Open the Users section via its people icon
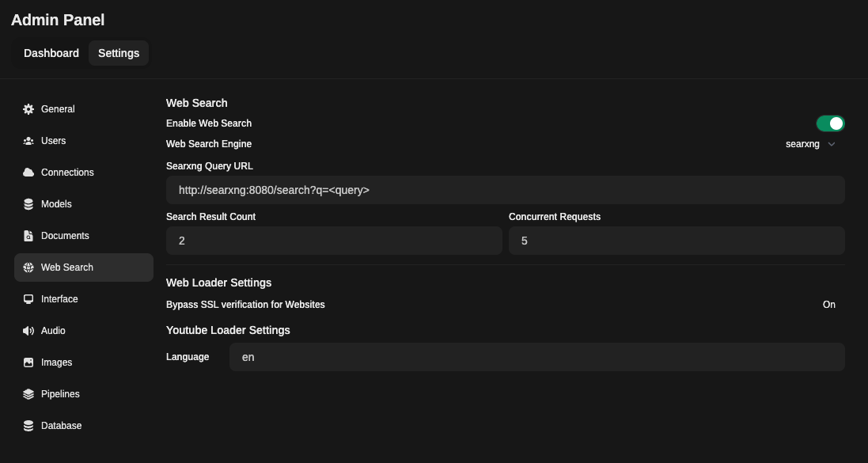 tap(28, 140)
